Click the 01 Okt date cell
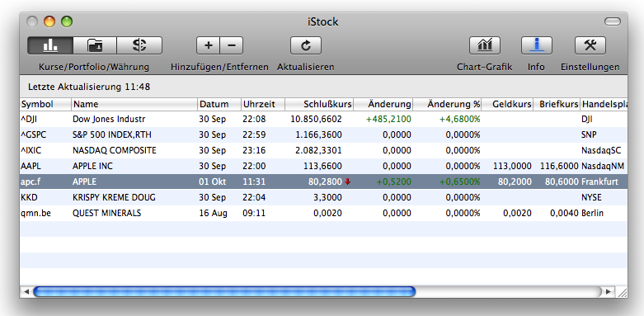The height and width of the screenshot is (316, 644). (x=213, y=182)
